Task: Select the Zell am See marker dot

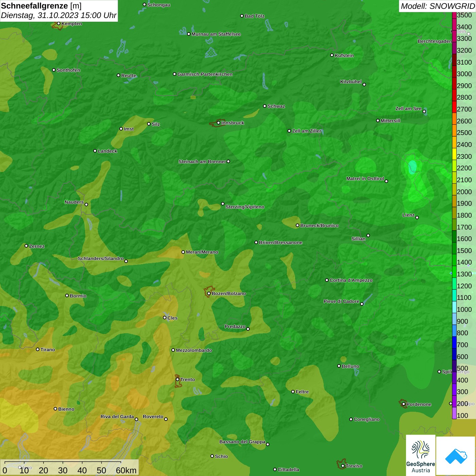Action: [424, 111]
